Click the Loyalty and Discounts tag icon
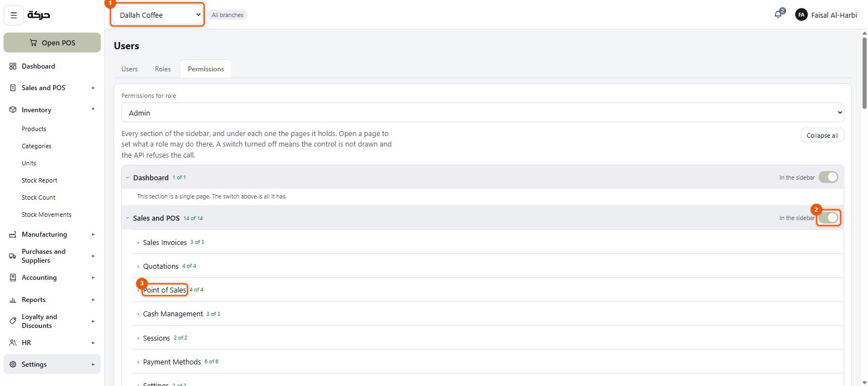The image size is (868, 386). tap(13, 321)
